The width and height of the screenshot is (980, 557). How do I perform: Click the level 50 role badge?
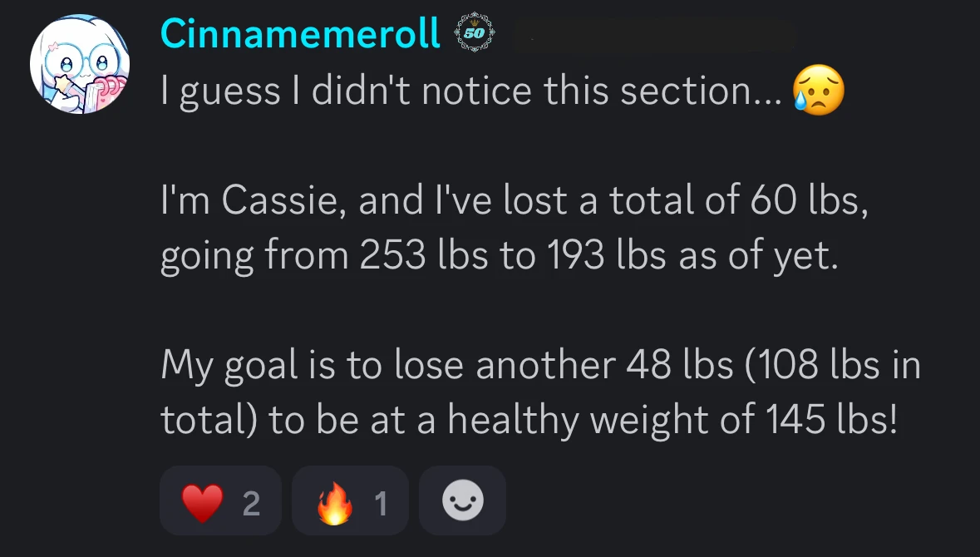tap(475, 34)
